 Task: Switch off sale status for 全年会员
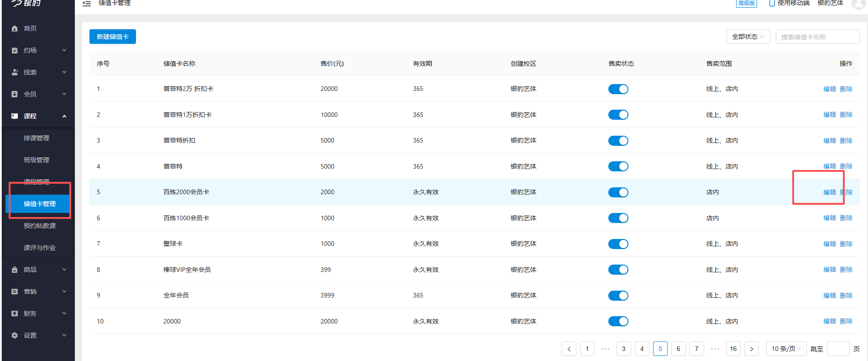point(618,296)
